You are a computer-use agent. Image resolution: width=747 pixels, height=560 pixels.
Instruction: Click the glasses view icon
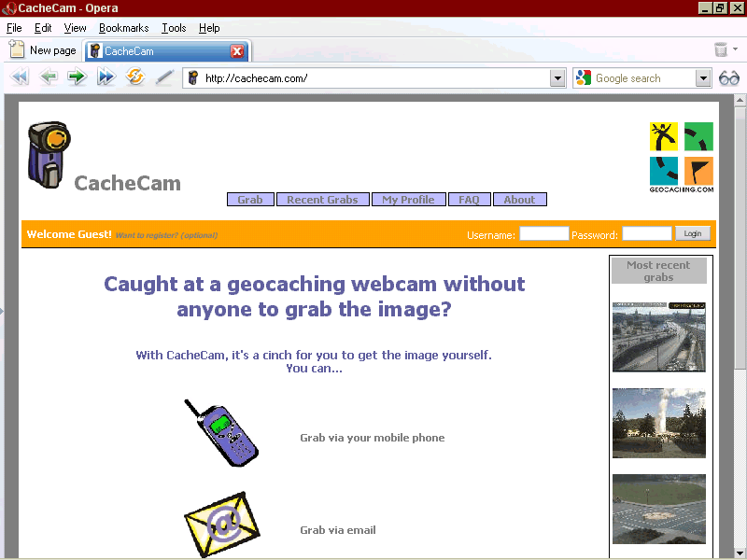coord(729,77)
